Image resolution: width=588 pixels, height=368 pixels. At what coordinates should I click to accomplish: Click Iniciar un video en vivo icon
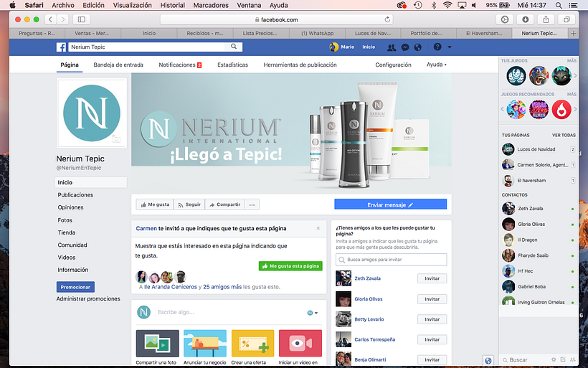click(x=300, y=343)
